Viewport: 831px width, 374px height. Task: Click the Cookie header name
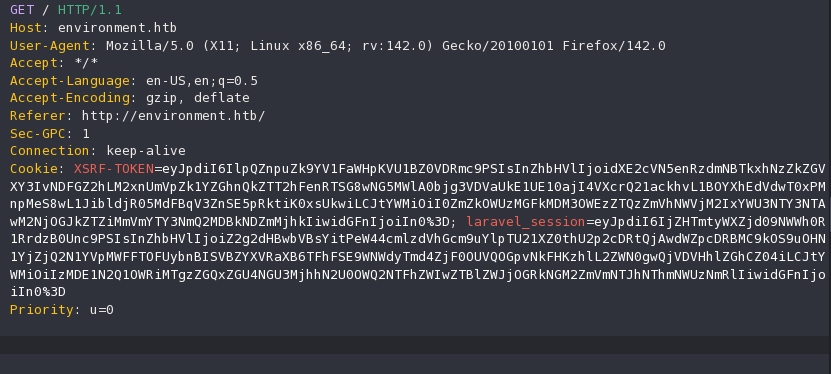click(34, 168)
